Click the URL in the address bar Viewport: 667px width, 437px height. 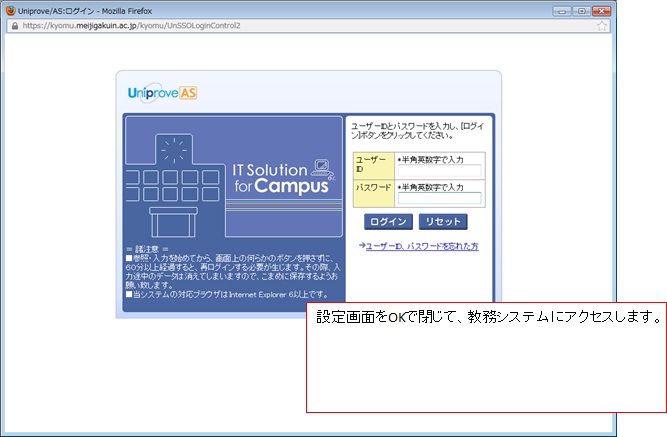pos(131,26)
